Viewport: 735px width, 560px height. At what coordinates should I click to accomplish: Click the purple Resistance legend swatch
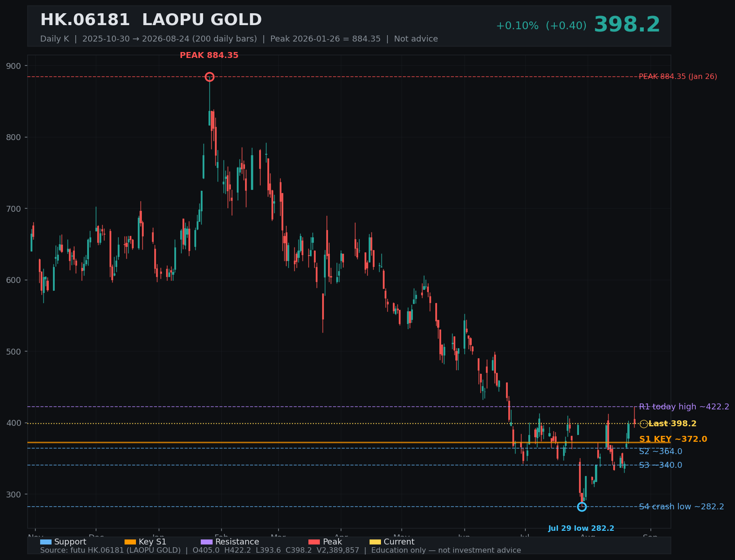coord(207,542)
